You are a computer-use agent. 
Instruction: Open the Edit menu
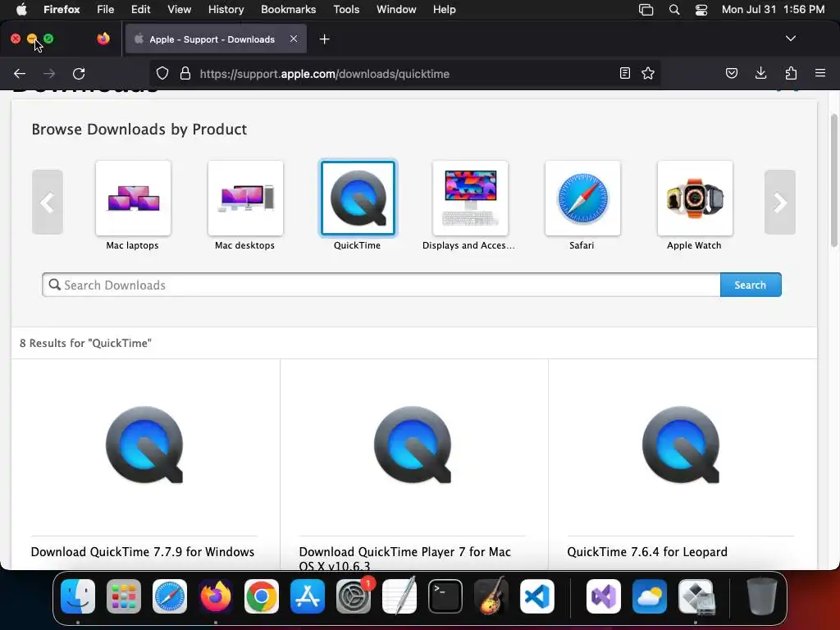141,10
